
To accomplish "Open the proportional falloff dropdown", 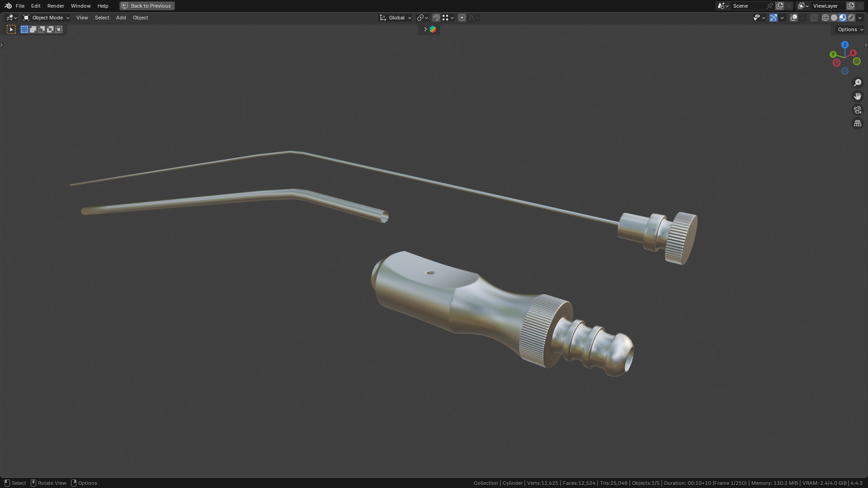I will pyautogui.click(x=474, y=18).
